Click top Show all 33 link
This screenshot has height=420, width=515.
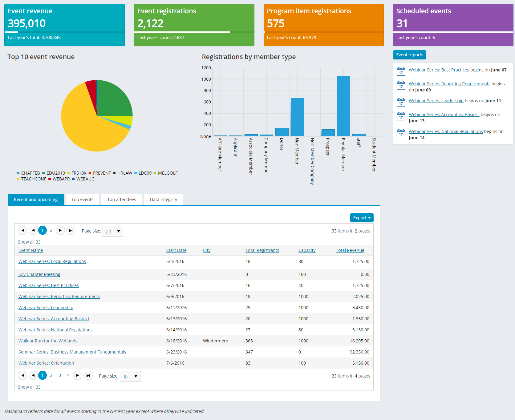point(29,242)
